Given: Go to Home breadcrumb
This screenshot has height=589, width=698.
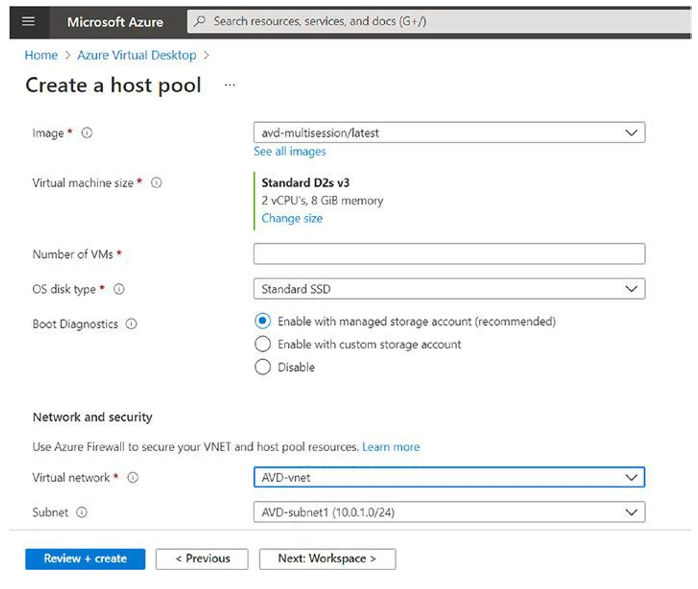Looking at the screenshot, I should point(41,55).
